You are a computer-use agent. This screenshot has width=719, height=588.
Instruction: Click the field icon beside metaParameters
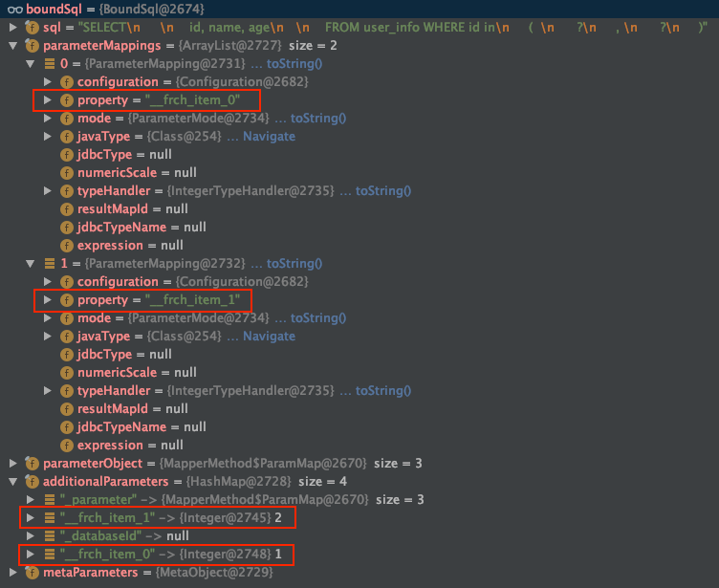32,573
